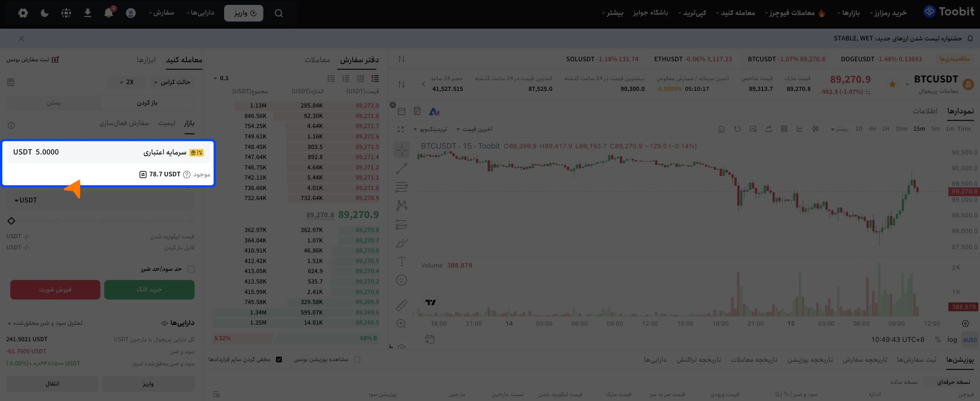The image size is (980, 401).
Task: Toggle BTCUSDT favorite star
Action: (892, 84)
